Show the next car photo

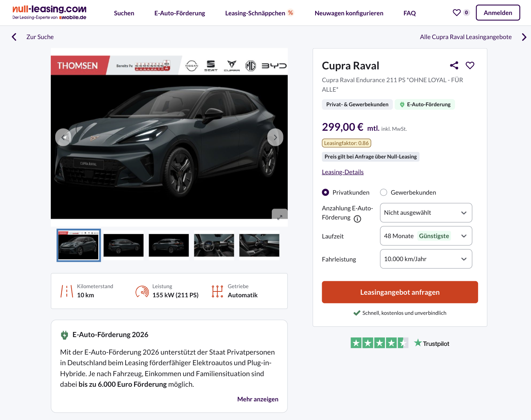[x=275, y=137]
